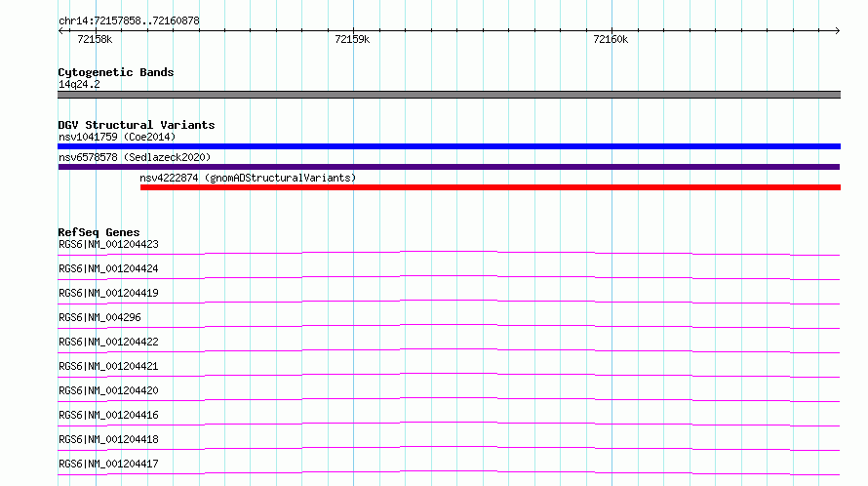The height and width of the screenshot is (486, 868).
Task: Click the RGS6|NM_001204420 transcript label
Action: [108, 390]
